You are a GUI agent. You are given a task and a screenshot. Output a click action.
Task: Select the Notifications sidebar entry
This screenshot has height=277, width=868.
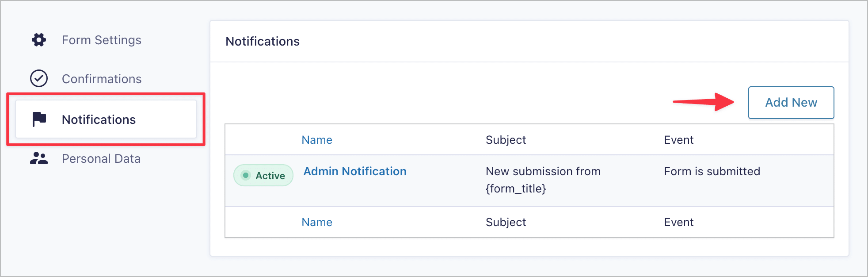click(x=99, y=119)
